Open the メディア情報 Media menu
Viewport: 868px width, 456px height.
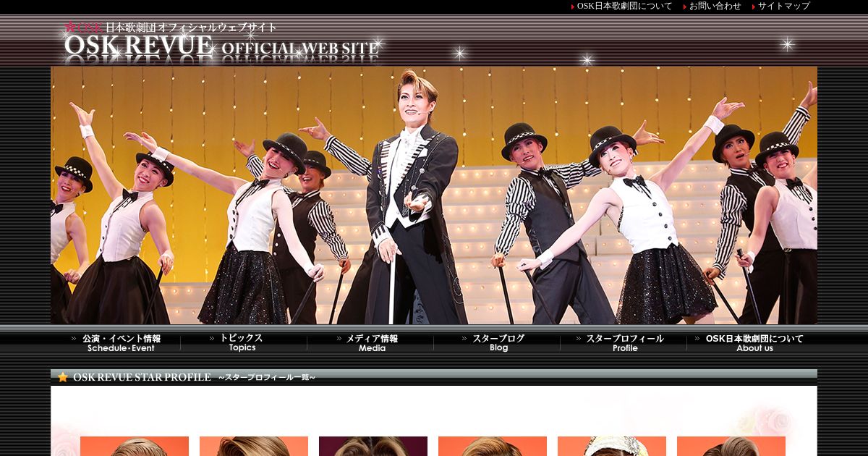coord(370,342)
